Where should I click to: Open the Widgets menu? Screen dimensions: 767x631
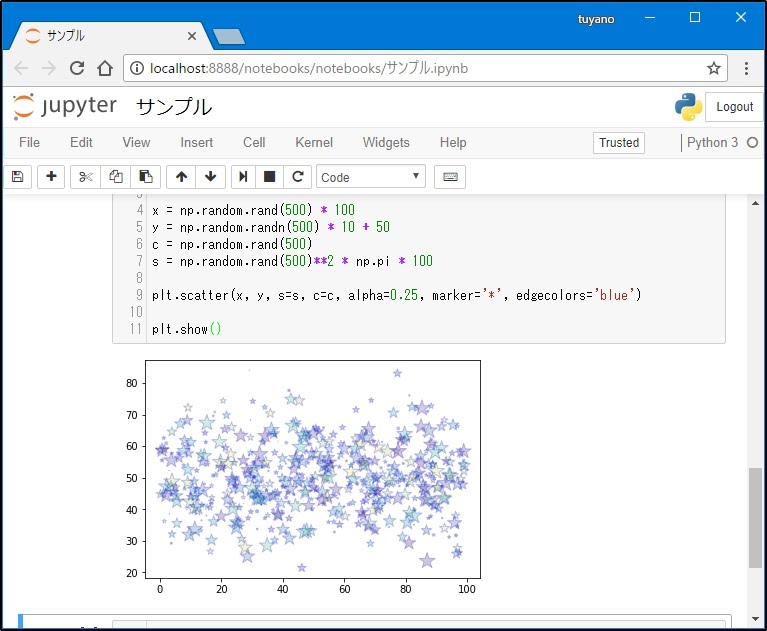click(386, 142)
